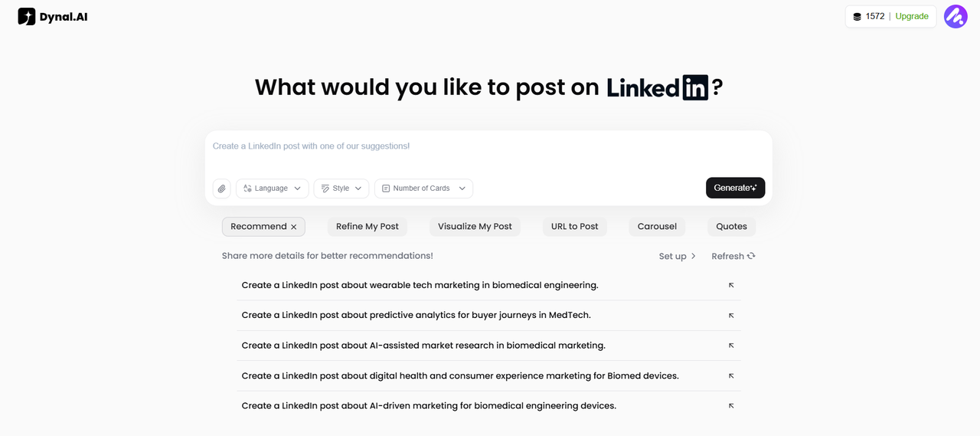Click arrow beside predictive analytics suggestion
Viewport: 980px width, 436px height.
click(731, 315)
